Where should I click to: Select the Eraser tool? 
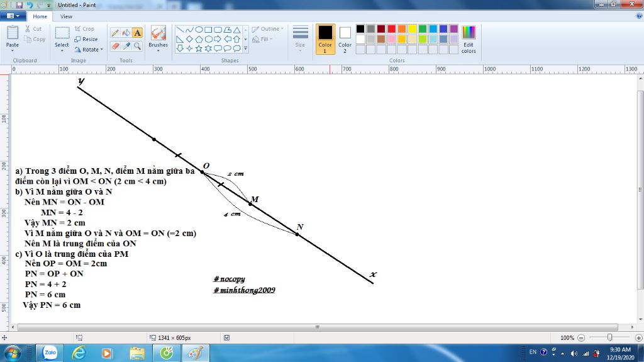tap(115, 46)
